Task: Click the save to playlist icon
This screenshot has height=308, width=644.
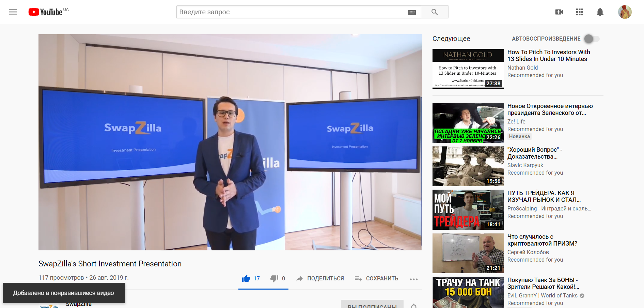Action: click(358, 279)
